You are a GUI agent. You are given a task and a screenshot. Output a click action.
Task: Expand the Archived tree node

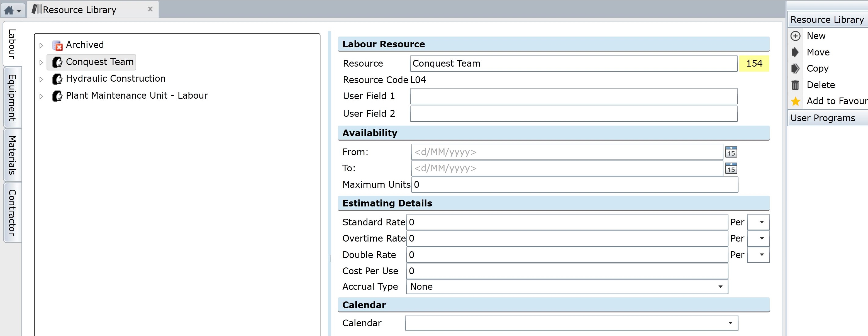pyautogui.click(x=41, y=45)
